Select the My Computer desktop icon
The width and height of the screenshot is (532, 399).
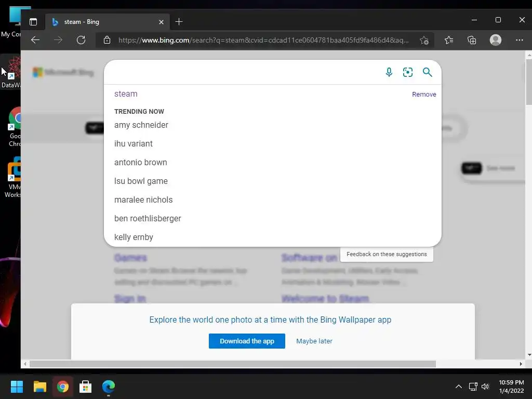coord(11,22)
